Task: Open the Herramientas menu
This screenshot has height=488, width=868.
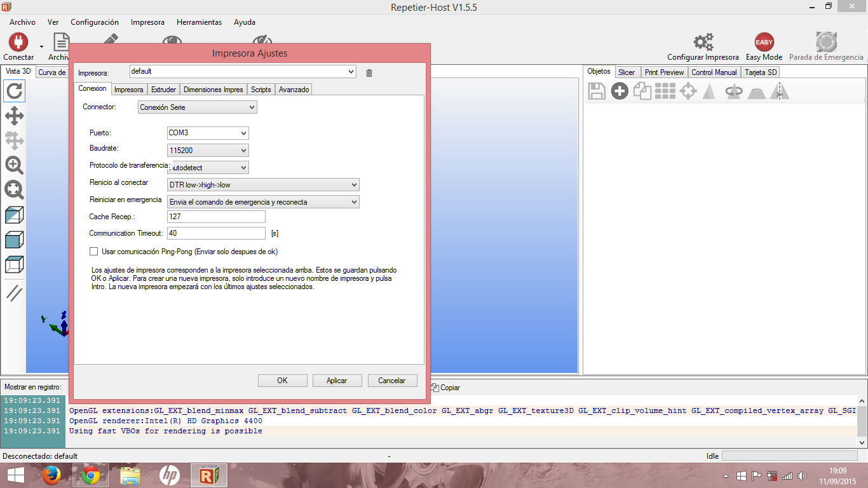Action: [200, 22]
